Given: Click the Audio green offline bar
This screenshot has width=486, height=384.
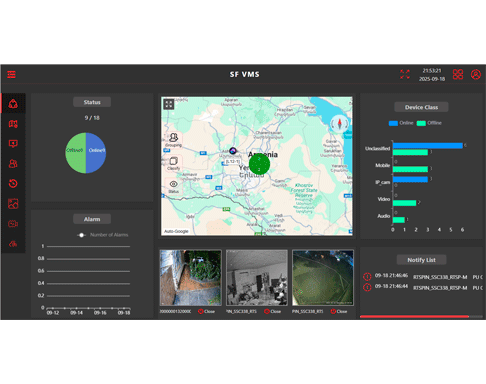Looking at the screenshot, I should (x=399, y=220).
